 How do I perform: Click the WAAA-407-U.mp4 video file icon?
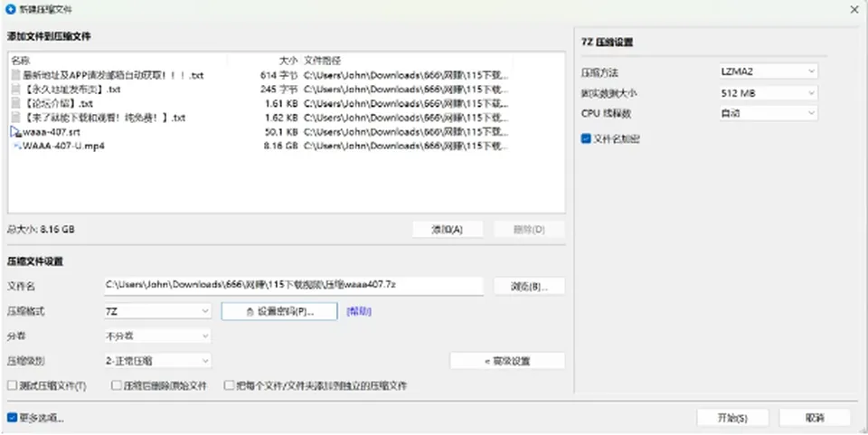point(16,147)
